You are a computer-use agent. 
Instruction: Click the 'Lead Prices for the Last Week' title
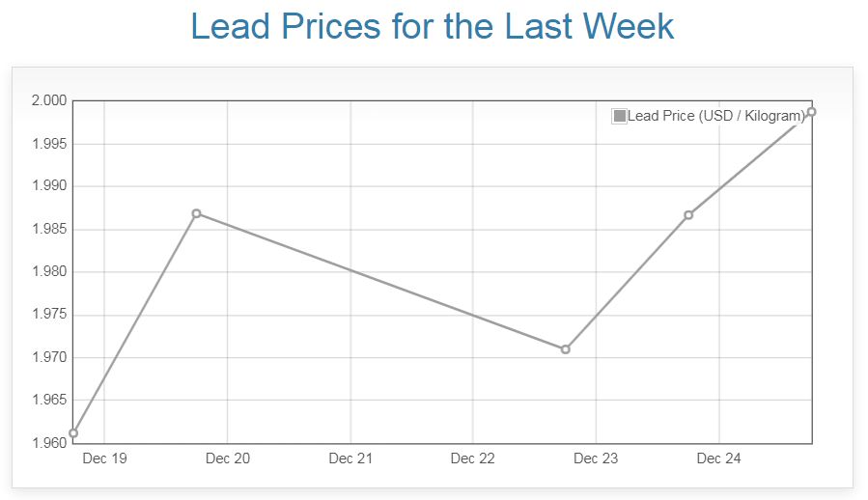[433, 26]
